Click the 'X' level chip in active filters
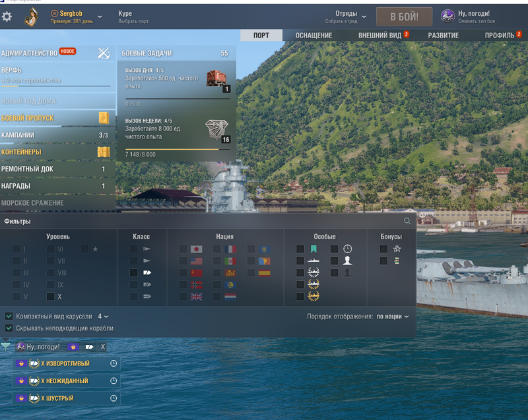Screen dimensions: 528x420 pos(103,347)
